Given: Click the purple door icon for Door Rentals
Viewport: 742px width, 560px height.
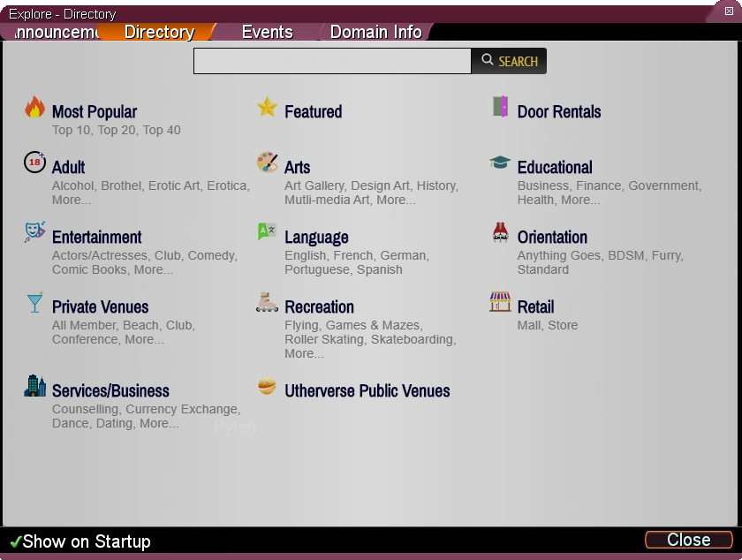Looking at the screenshot, I should pyautogui.click(x=500, y=107).
